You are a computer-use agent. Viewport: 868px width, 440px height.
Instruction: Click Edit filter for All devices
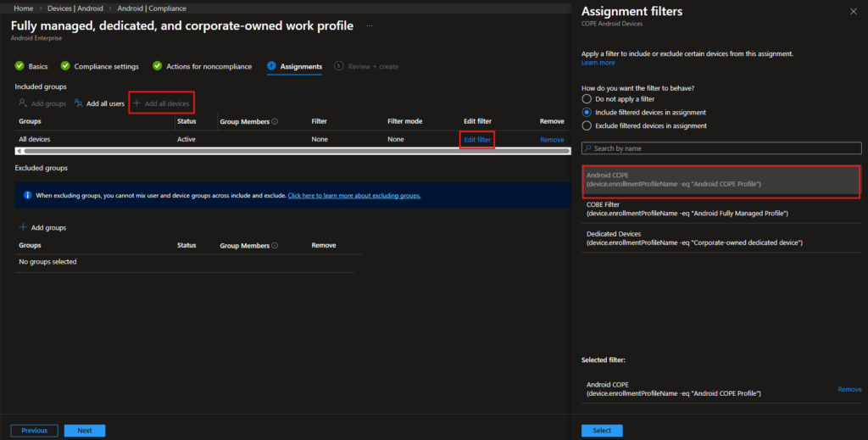477,139
